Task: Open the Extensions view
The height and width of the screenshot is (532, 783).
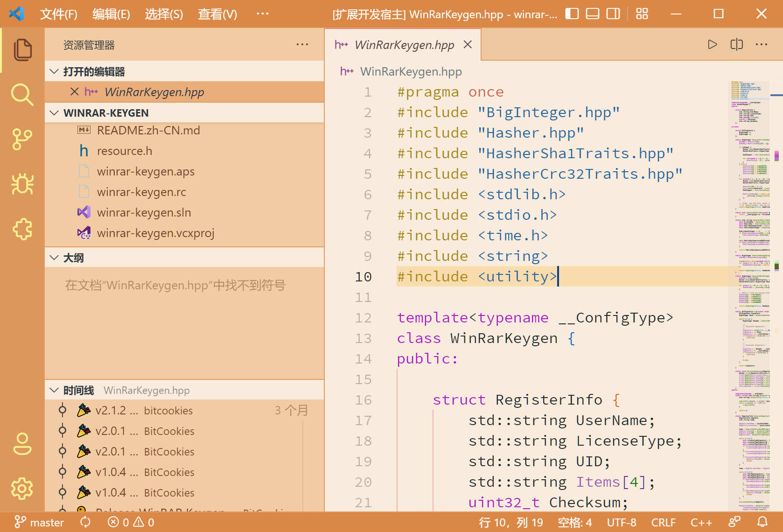Action: pyautogui.click(x=22, y=229)
